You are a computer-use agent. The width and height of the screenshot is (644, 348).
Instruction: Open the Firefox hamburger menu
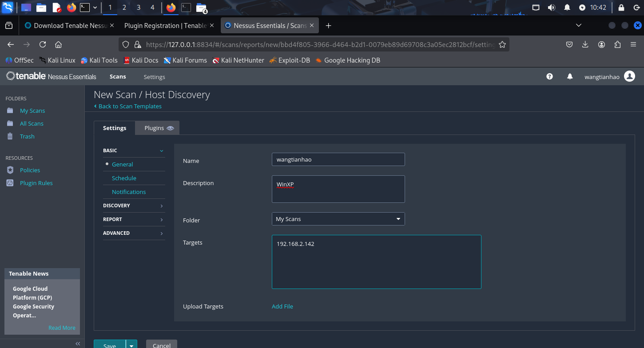[633, 44]
